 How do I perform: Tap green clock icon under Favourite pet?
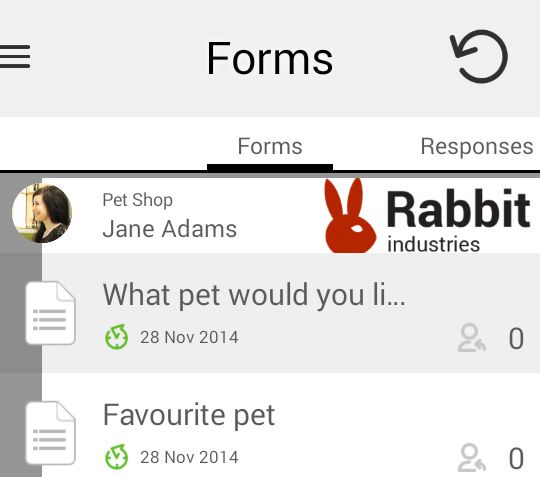pos(116,457)
